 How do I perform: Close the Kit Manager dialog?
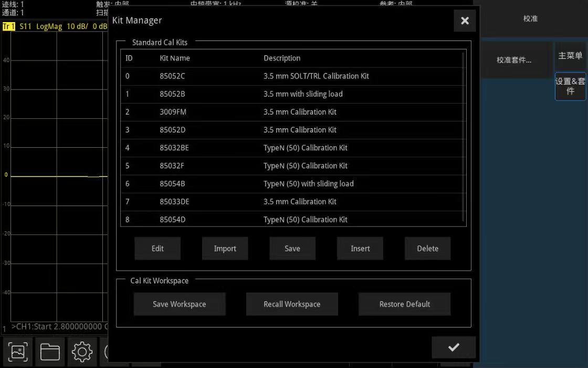tap(465, 21)
